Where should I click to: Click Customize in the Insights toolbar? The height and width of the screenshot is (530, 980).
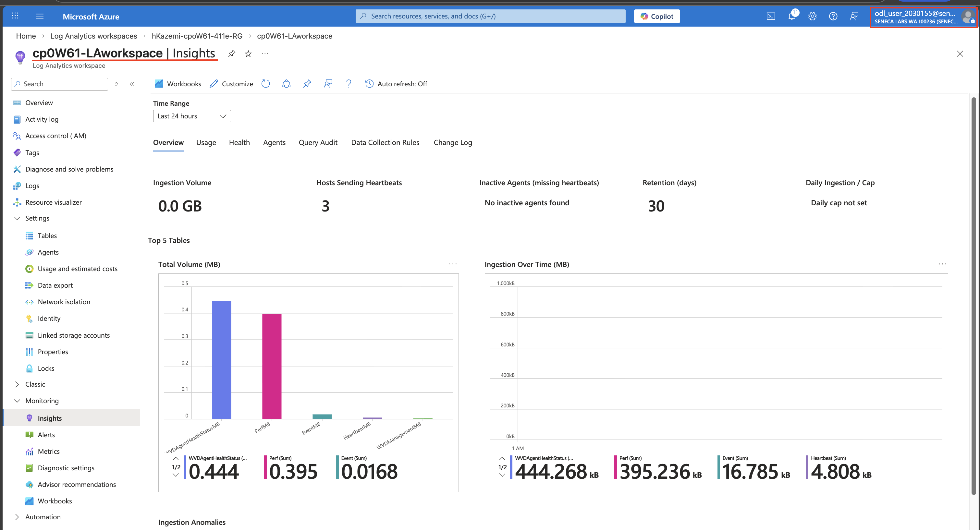(231, 84)
